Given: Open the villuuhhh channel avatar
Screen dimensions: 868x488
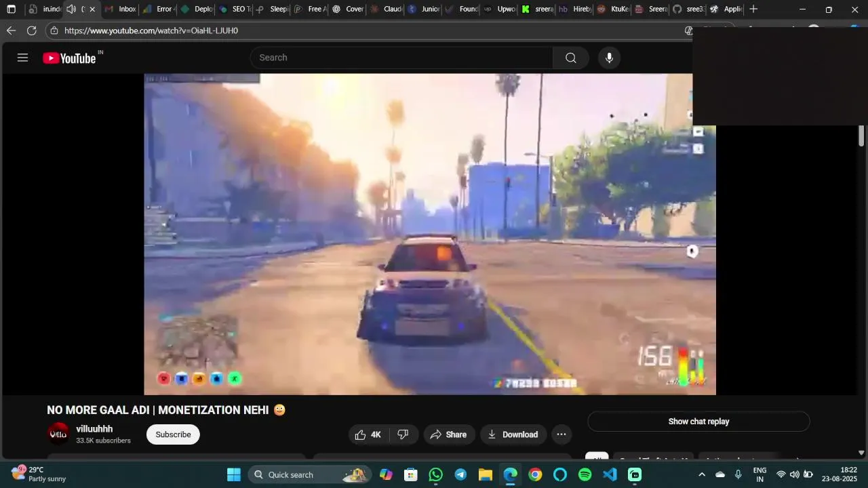Looking at the screenshot, I should (58, 434).
